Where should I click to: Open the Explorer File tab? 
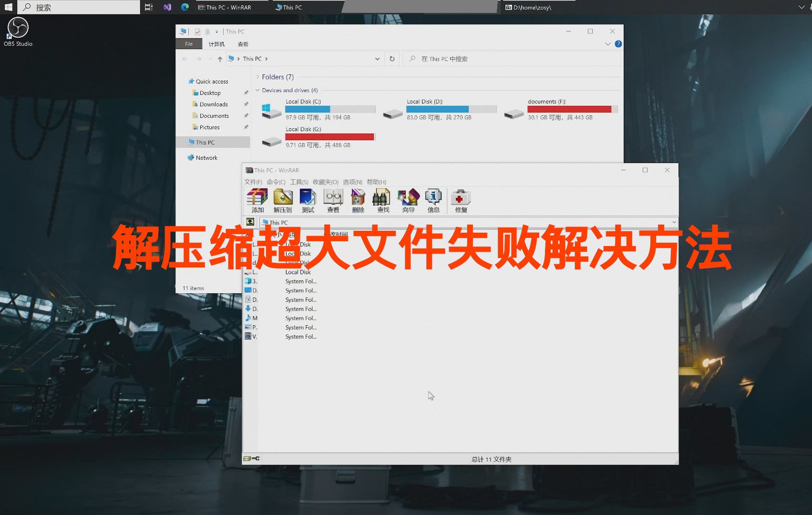(x=189, y=44)
